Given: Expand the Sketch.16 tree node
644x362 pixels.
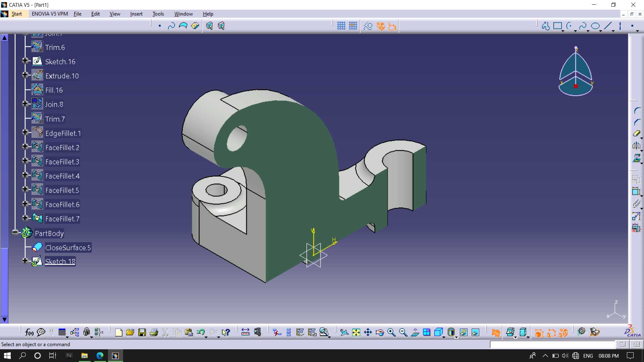Looking at the screenshot, I should pyautogui.click(x=25, y=61).
